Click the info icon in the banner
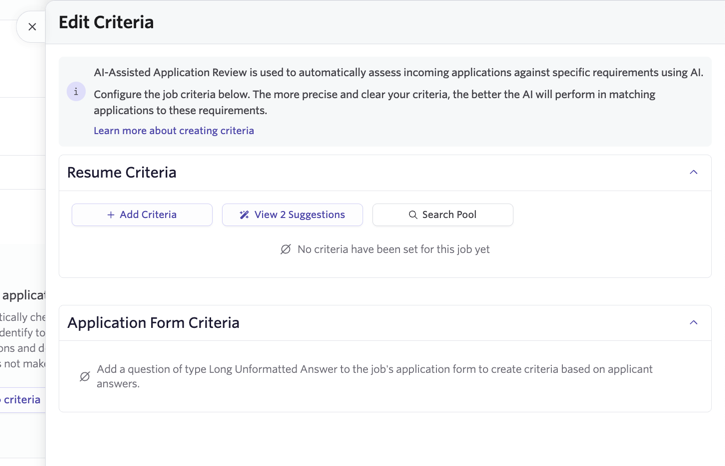Viewport: 725px width, 466px height. tap(76, 92)
